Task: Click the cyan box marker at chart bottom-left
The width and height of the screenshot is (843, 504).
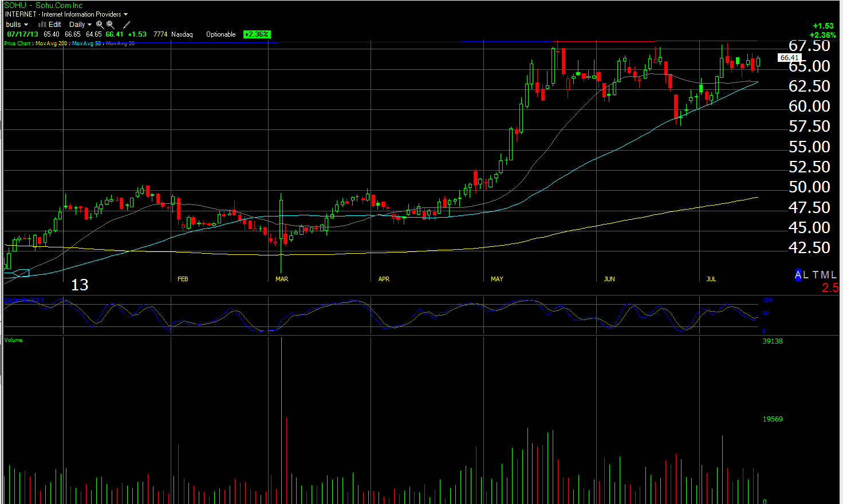Action: click(21, 273)
